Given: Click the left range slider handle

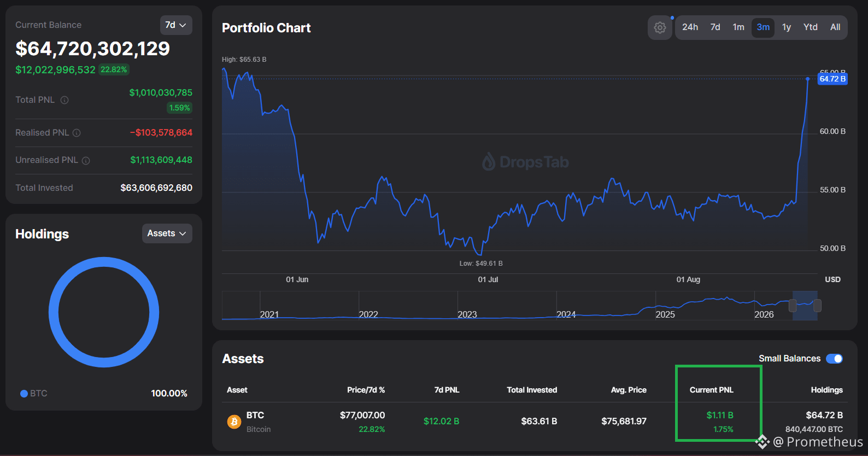Looking at the screenshot, I should [x=793, y=306].
